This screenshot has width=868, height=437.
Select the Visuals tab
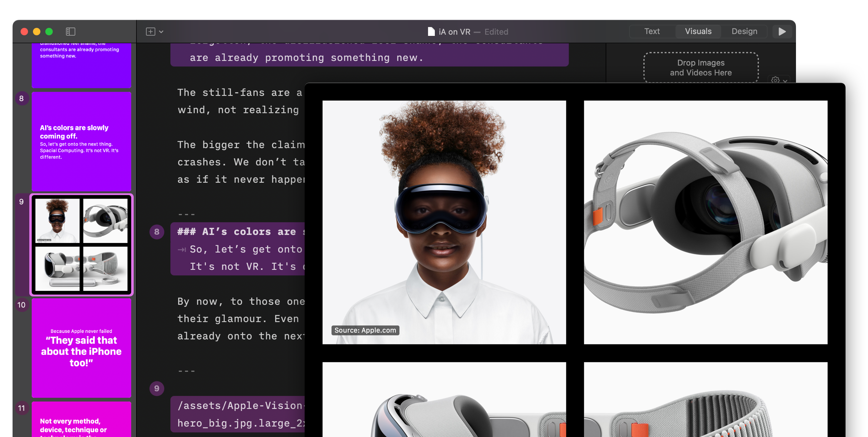698,31
